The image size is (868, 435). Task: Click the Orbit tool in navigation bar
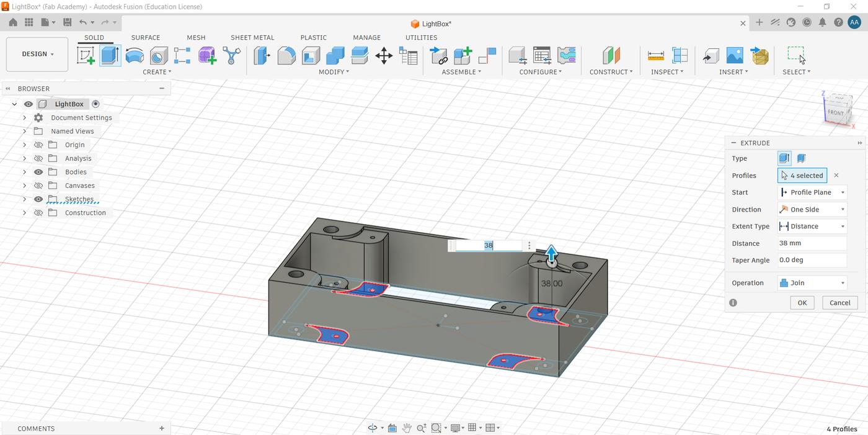tap(373, 428)
